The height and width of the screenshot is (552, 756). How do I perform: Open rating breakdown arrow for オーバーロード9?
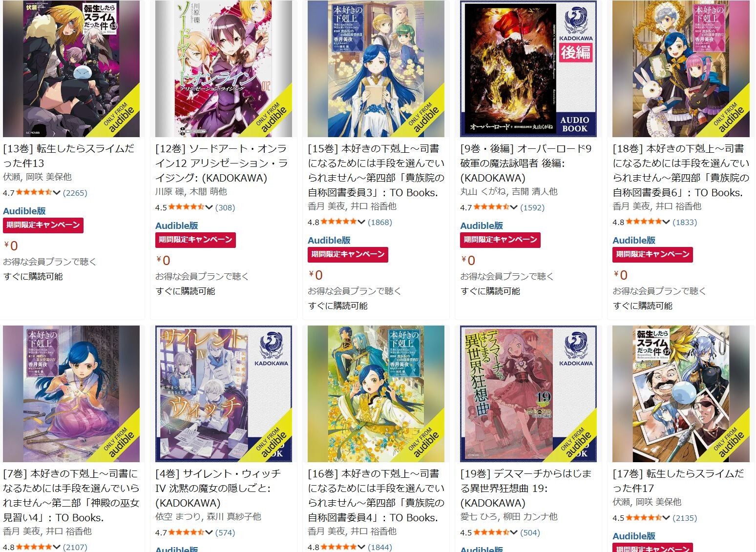click(x=514, y=207)
